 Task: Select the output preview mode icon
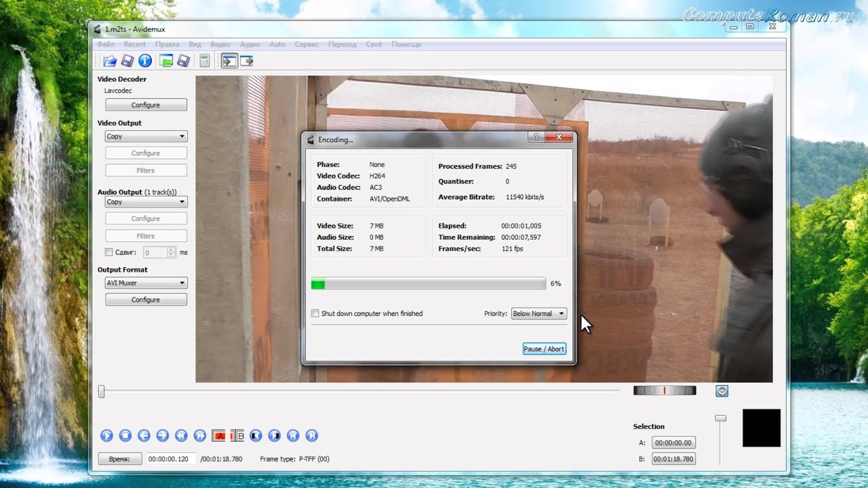click(247, 61)
